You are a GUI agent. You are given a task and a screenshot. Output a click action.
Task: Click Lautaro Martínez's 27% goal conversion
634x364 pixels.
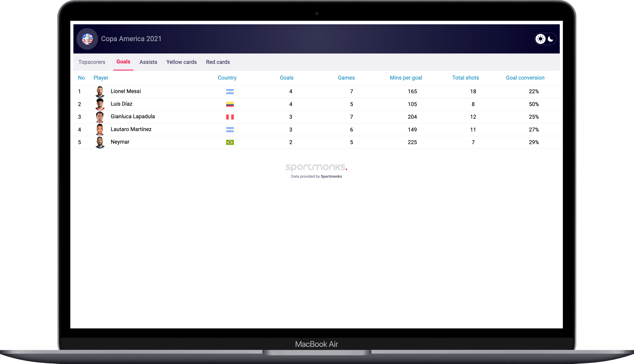tap(534, 130)
